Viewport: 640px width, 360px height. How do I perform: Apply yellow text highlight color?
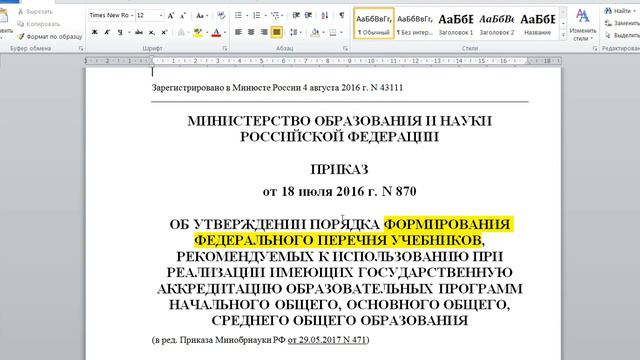(x=198, y=32)
